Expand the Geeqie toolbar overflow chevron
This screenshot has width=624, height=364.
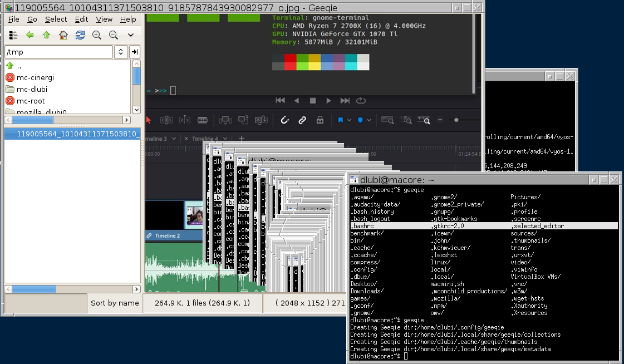[x=131, y=35]
